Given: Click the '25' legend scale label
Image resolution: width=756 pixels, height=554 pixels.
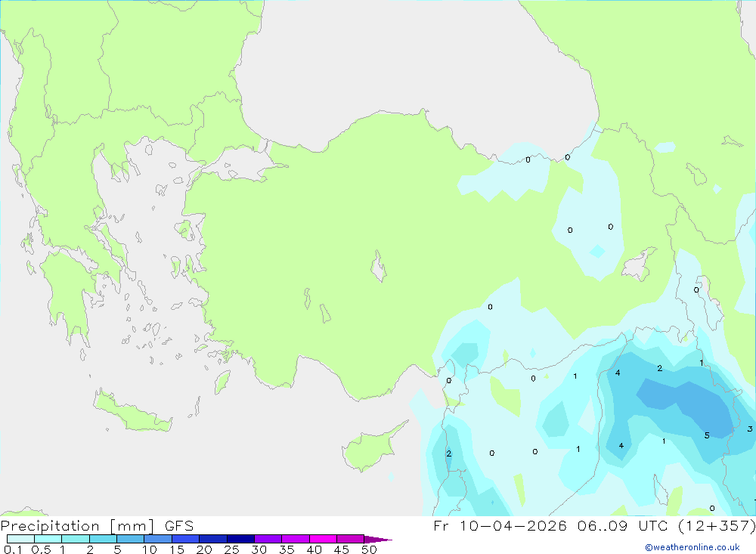Looking at the screenshot, I should click(232, 549).
